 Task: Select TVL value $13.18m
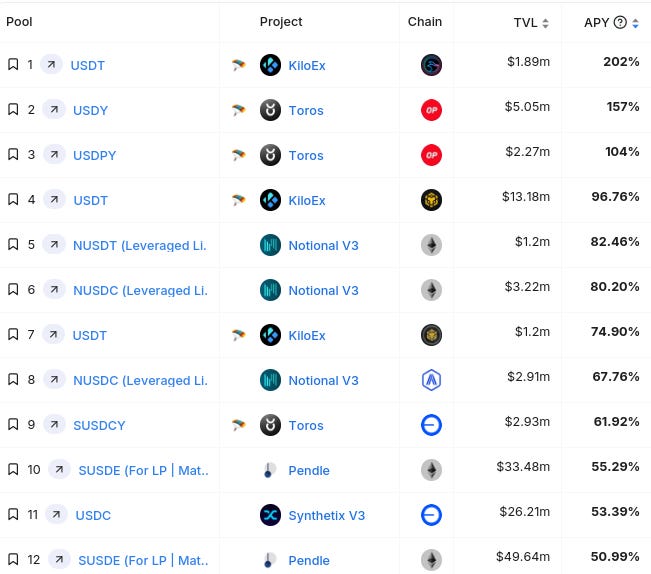[526, 196]
